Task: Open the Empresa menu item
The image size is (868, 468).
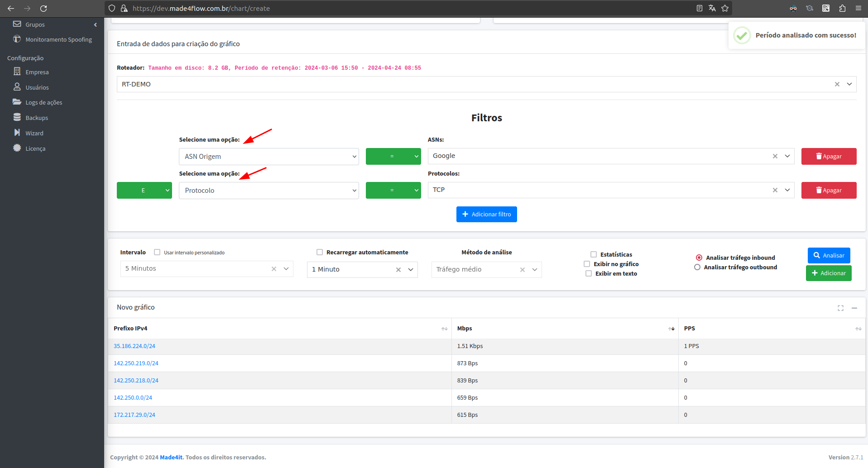Action: (x=37, y=72)
